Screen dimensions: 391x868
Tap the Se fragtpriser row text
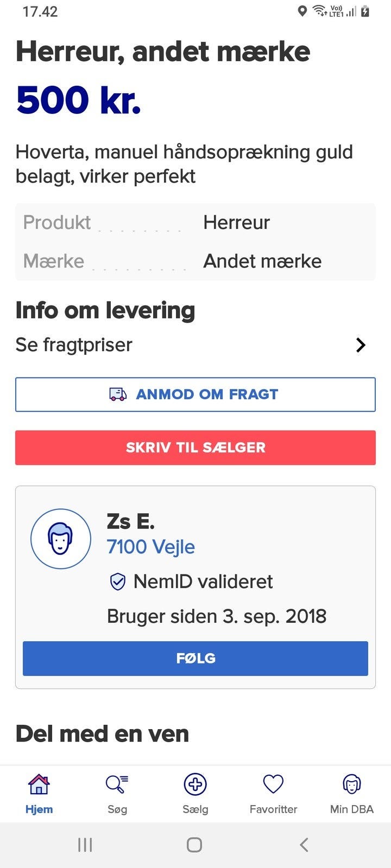[74, 345]
